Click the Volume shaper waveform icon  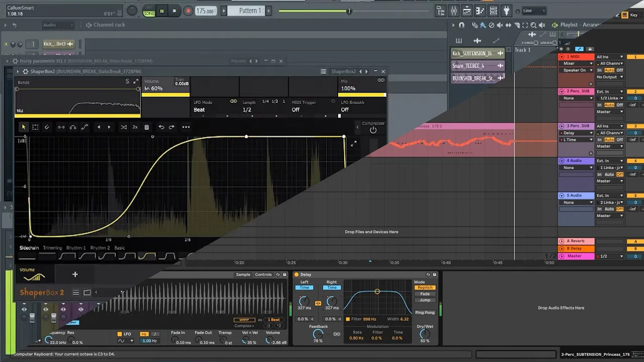(x=34, y=278)
